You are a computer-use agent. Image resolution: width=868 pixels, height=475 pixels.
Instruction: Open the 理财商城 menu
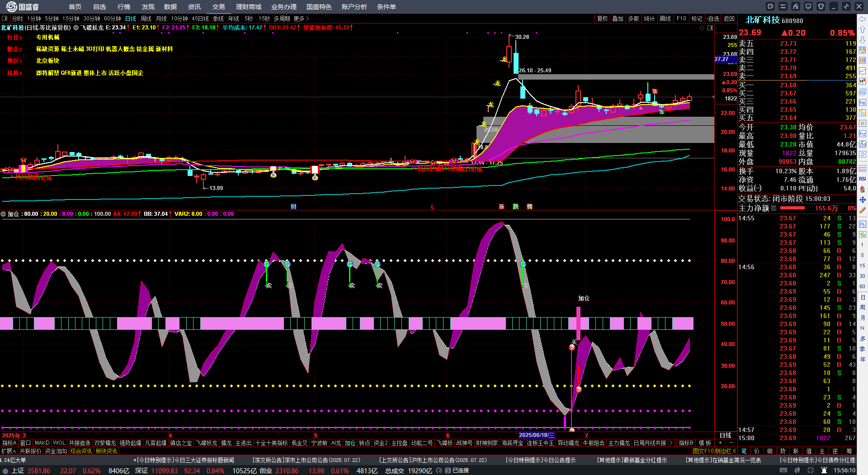(x=249, y=7)
